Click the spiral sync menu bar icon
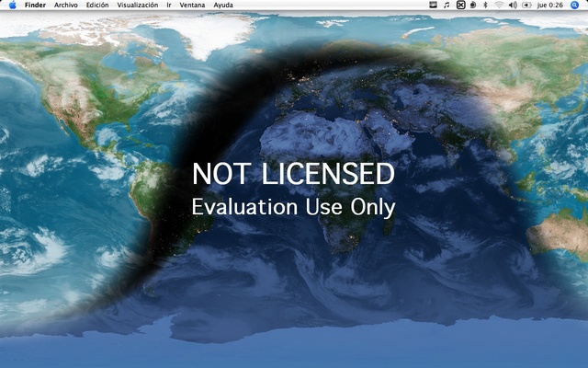 [473, 5]
